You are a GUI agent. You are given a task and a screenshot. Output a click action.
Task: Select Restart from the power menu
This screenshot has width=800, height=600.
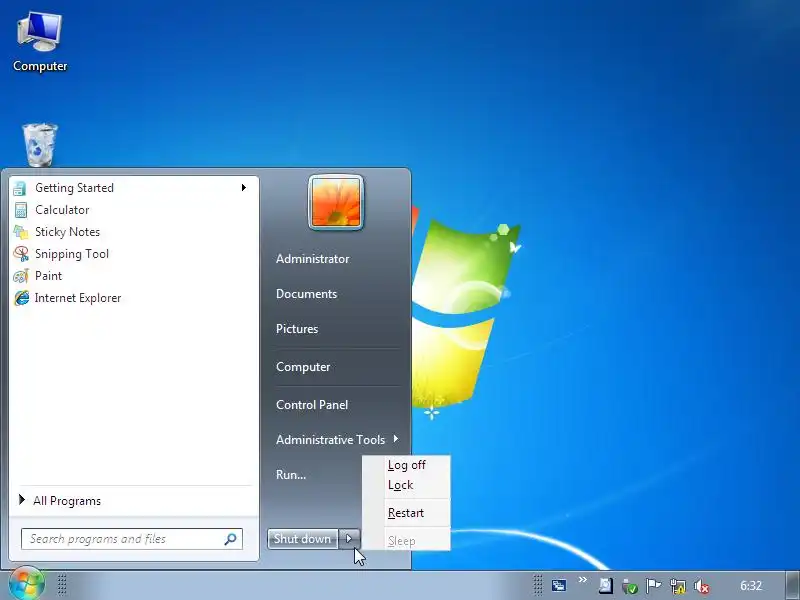pyautogui.click(x=406, y=513)
